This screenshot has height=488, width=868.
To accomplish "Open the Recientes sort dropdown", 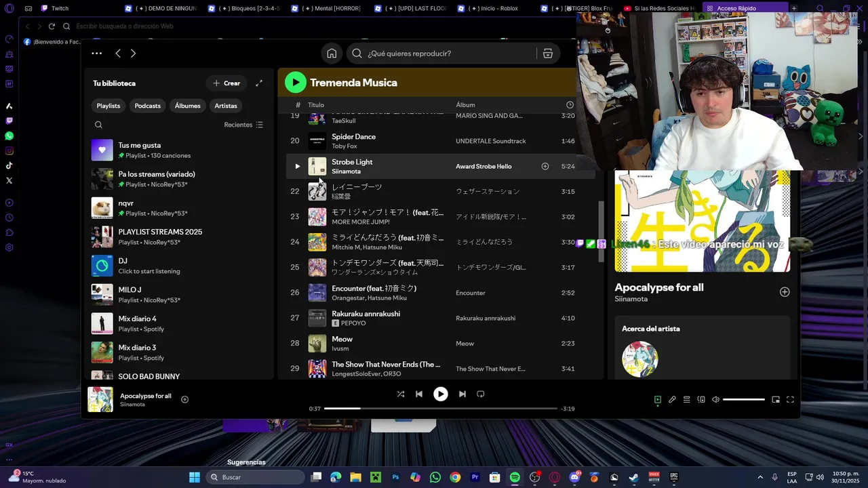I will (243, 125).
